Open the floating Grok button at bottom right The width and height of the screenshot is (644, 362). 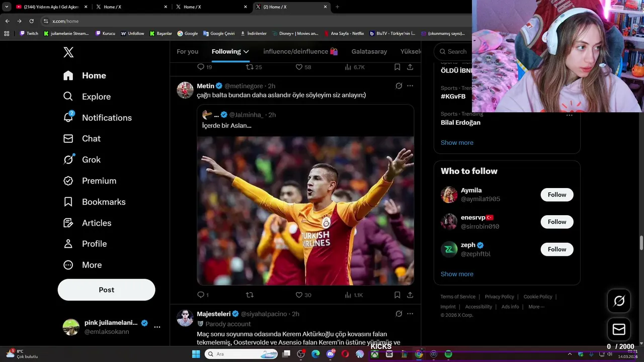click(619, 301)
